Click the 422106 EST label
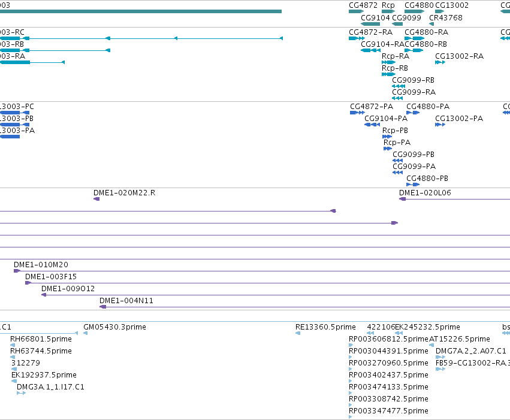Image resolution: width=510 pixels, height=420 pixels. point(381,327)
